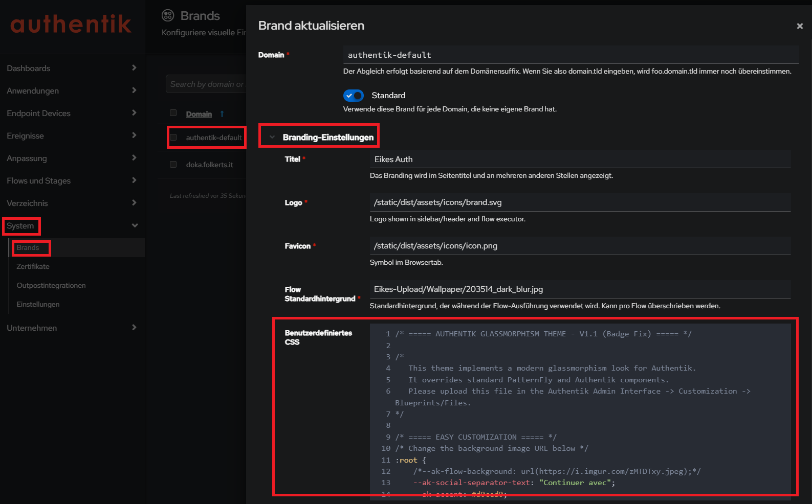Image resolution: width=812 pixels, height=504 pixels.
Task: Expand the Unternehmen sidebar chevron
Action: point(134,328)
